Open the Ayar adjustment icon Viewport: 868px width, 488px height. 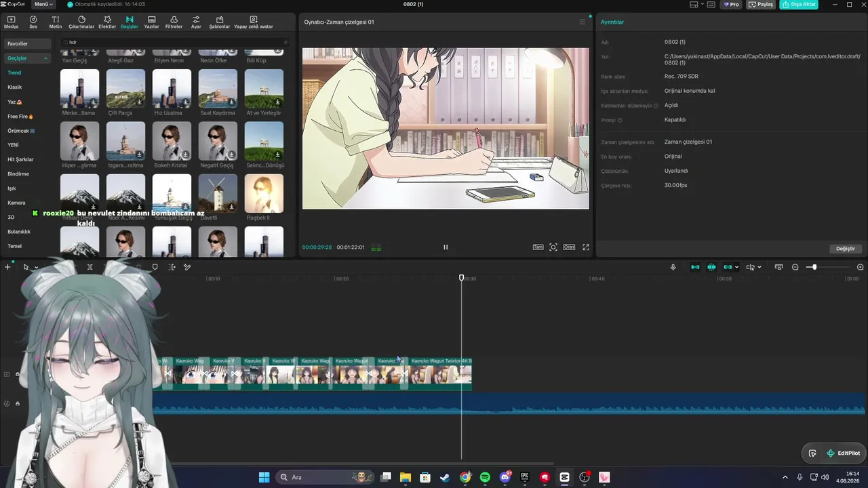(196, 22)
